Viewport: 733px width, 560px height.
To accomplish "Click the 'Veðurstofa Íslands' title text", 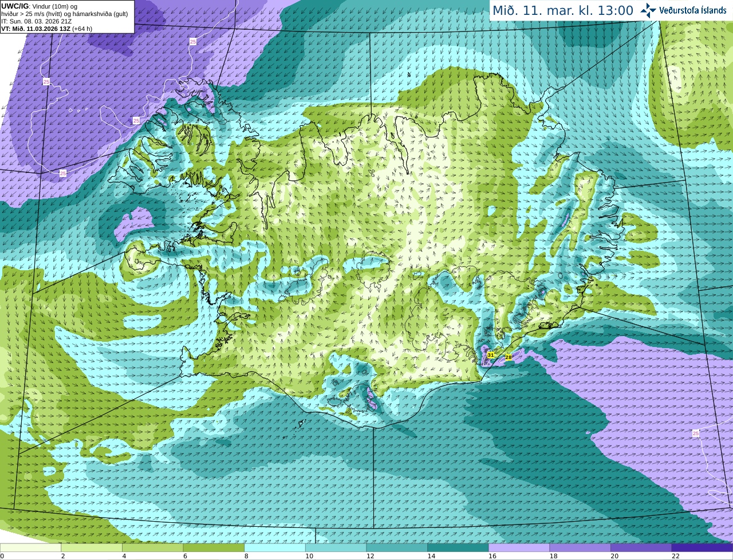I will click(x=693, y=10).
